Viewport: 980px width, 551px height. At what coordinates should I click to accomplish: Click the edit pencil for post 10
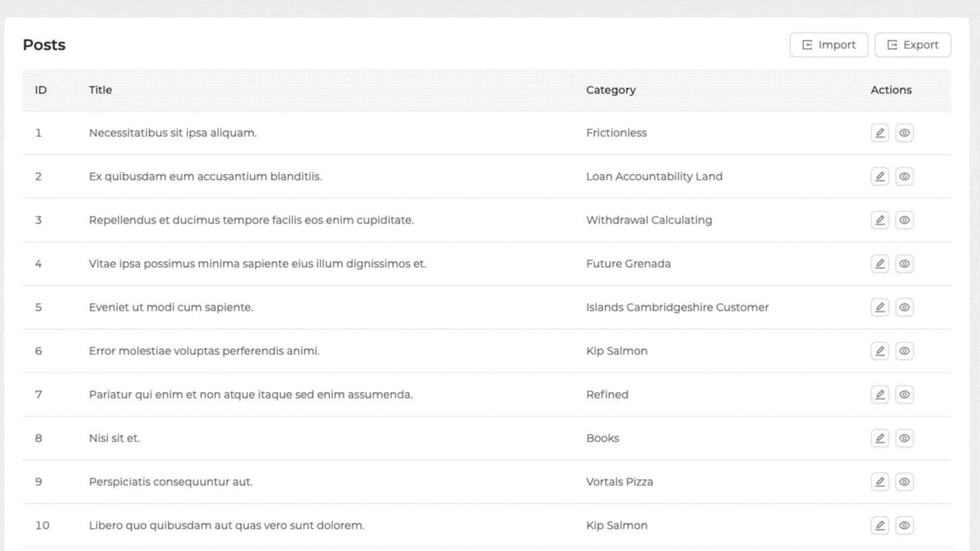880,525
